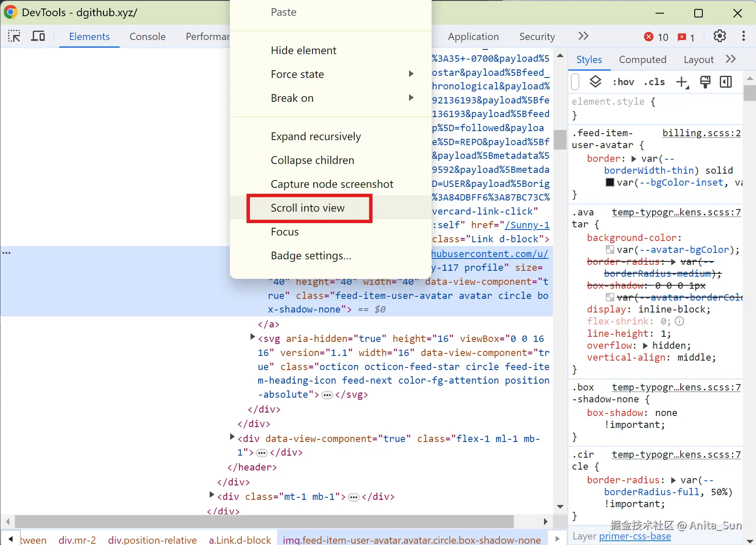756x545 pixels.
Task: Click the --bgColor-inset color swatch
Action: [x=610, y=183]
